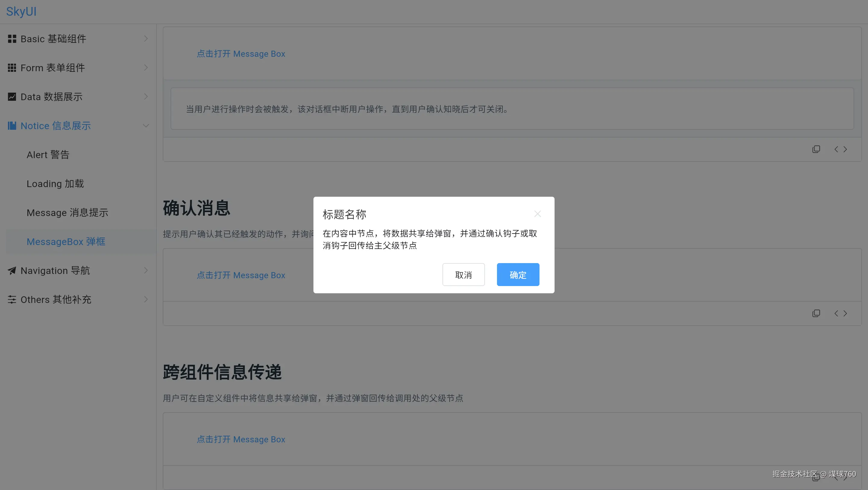The width and height of the screenshot is (868, 490).
Task: Select the Loading 加载 menu item
Action: tap(55, 184)
